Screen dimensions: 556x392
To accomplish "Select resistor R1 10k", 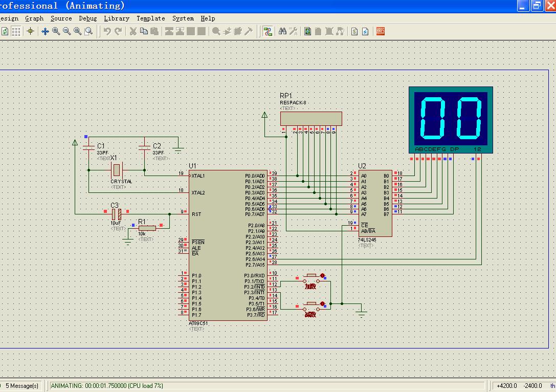I will coord(147,228).
